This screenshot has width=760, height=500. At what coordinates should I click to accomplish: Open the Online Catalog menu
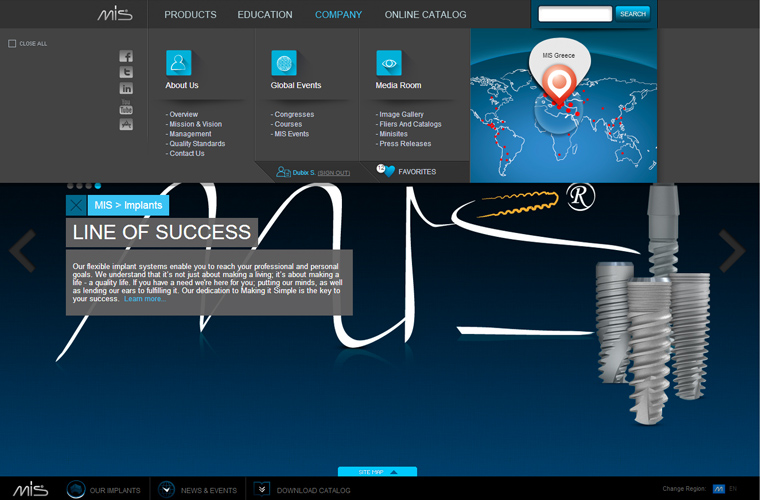click(425, 15)
